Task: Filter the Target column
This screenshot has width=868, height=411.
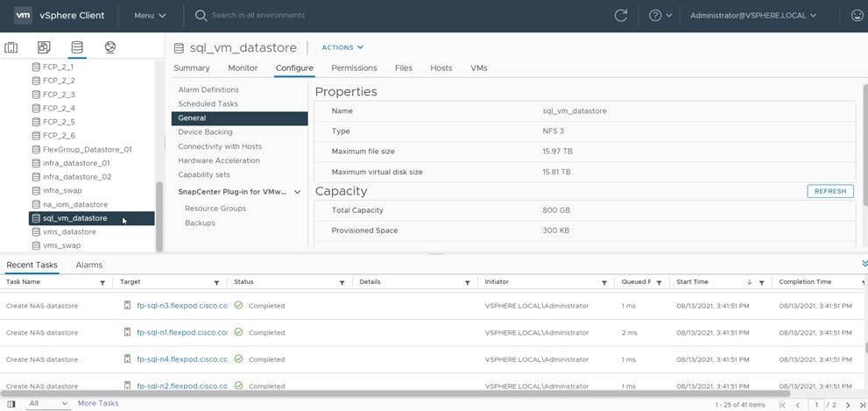Action: click(x=216, y=282)
